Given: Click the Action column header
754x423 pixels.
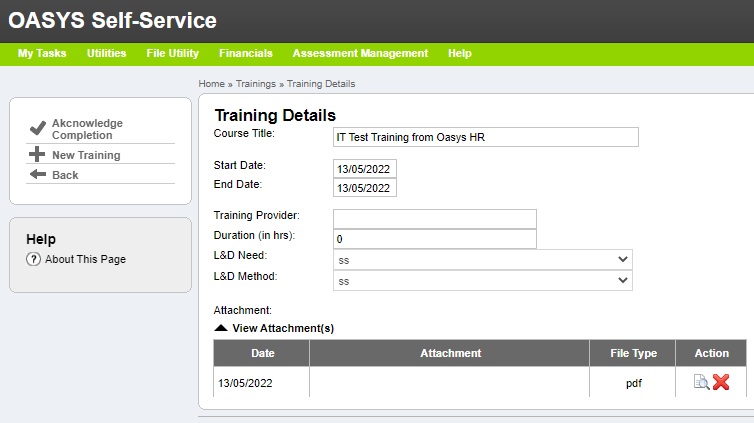Looking at the screenshot, I should (x=711, y=353).
